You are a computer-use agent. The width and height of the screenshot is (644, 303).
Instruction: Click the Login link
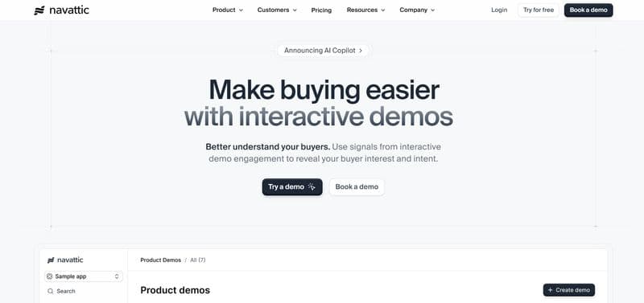pyautogui.click(x=499, y=10)
